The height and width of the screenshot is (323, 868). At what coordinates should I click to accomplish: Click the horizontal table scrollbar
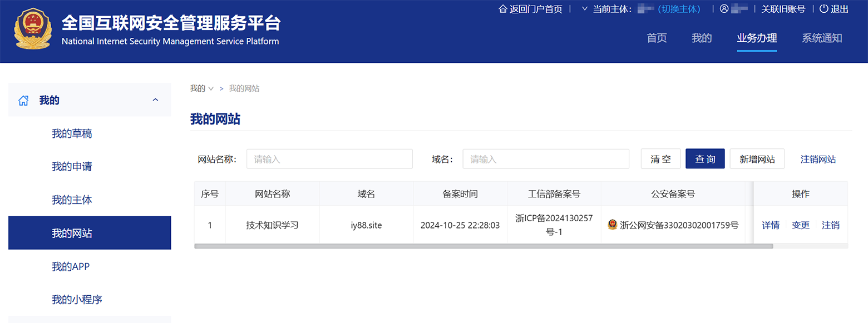click(x=483, y=246)
